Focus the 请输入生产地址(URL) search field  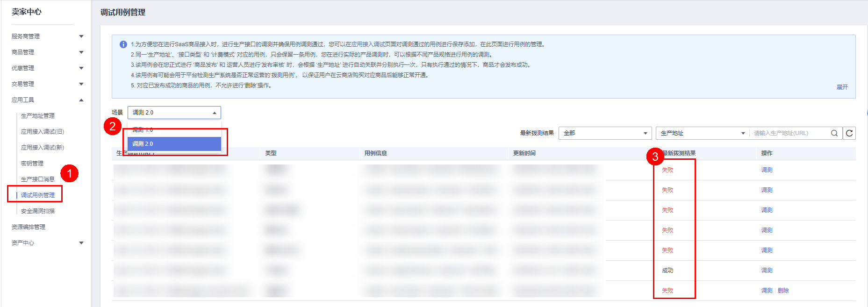(x=790, y=133)
